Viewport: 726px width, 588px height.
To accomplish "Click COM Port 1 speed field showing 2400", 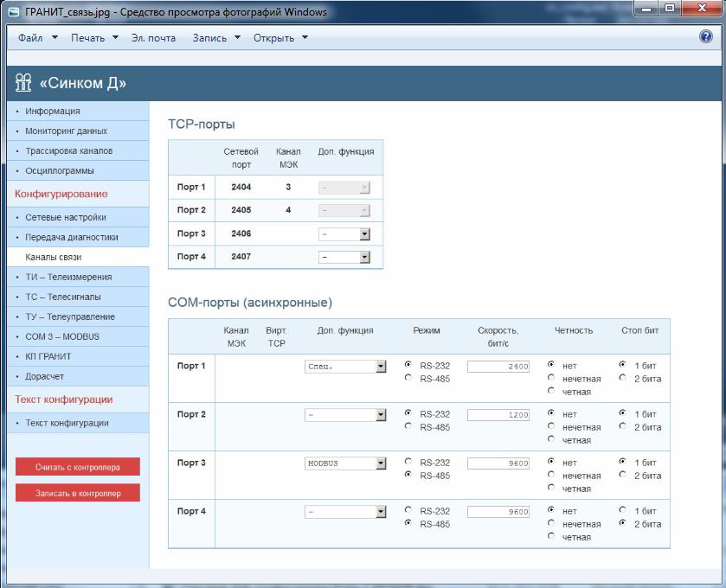I will (498, 367).
